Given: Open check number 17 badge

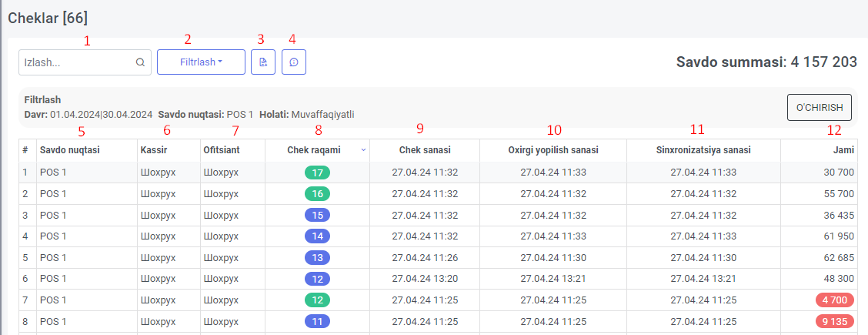Looking at the screenshot, I should (317, 173).
